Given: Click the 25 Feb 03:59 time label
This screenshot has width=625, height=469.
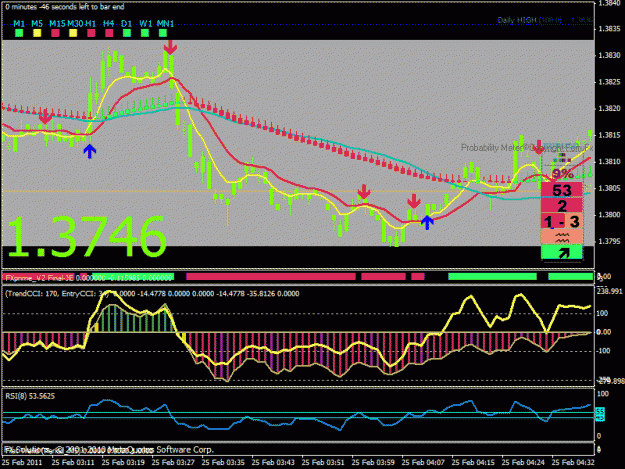Looking at the screenshot, I should click(373, 463).
